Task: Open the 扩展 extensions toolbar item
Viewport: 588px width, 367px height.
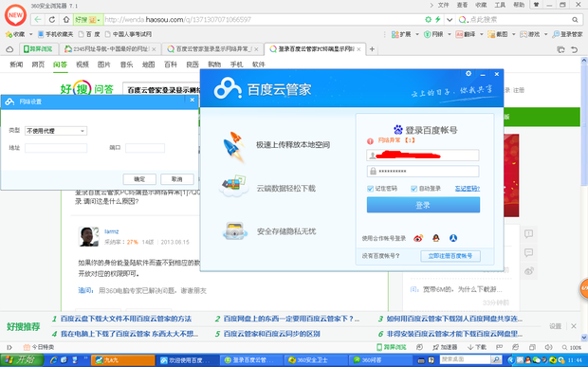Action: point(401,34)
